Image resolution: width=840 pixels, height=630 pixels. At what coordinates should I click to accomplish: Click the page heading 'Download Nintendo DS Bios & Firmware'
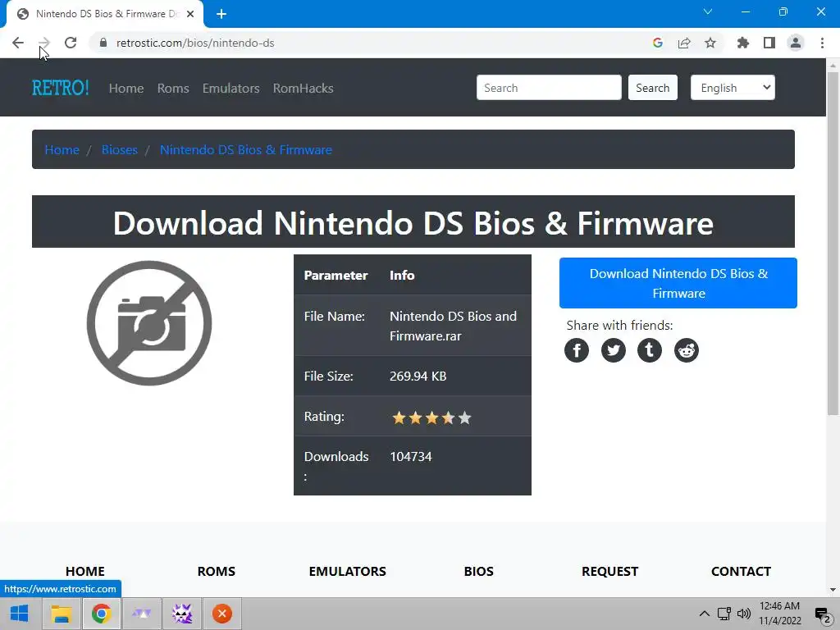click(413, 223)
